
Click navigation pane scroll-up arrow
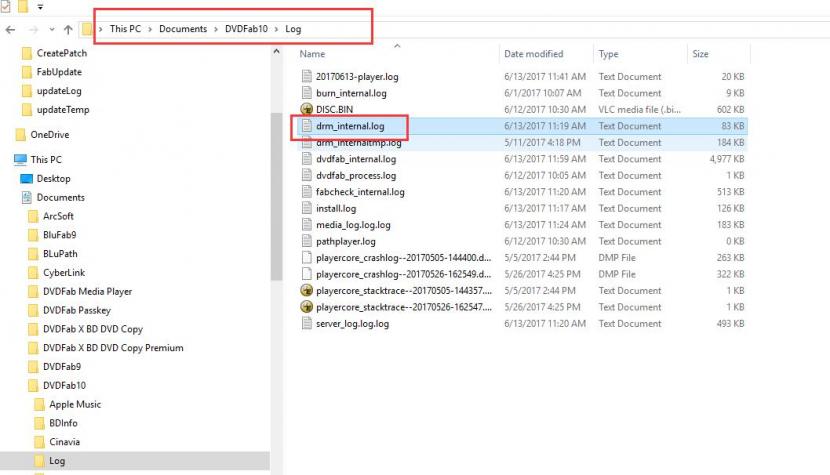click(x=276, y=52)
